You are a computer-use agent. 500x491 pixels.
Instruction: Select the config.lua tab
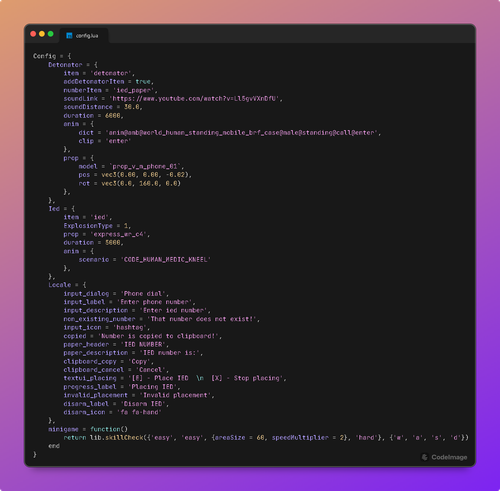[x=84, y=36]
